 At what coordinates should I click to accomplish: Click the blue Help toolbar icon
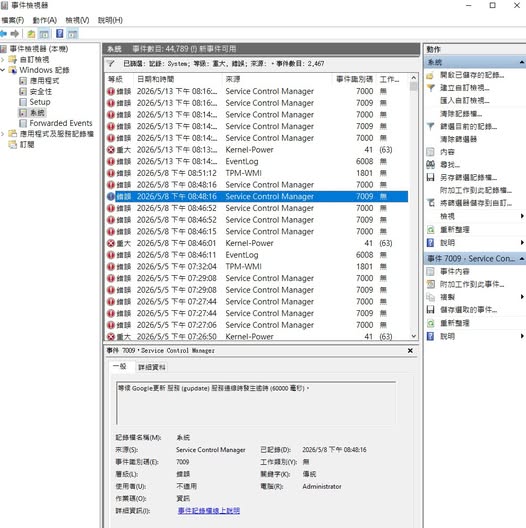point(60,34)
